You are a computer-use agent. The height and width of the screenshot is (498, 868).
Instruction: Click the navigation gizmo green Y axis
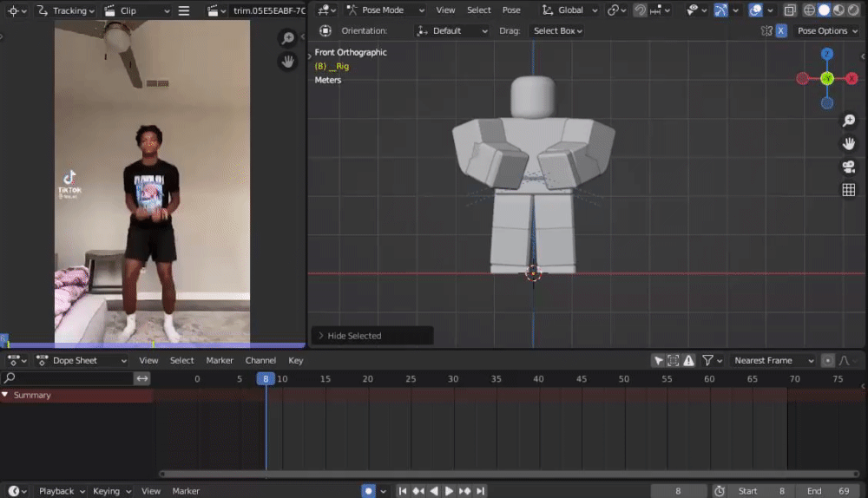click(x=827, y=79)
